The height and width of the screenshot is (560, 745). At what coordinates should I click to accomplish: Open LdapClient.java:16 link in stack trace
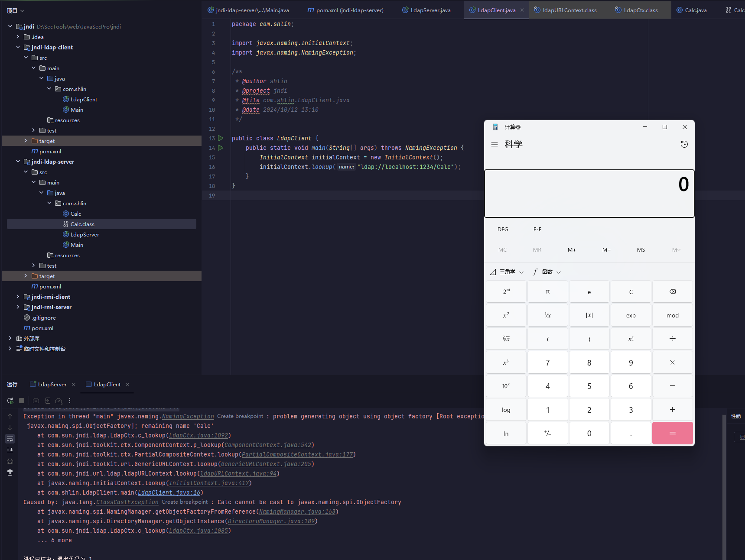tap(169, 493)
